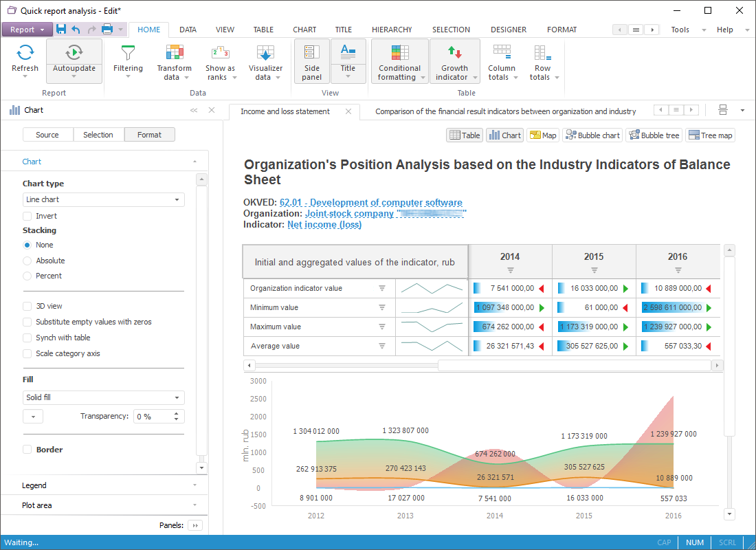Open the DESIGNER ribbon tab

pos(509,30)
